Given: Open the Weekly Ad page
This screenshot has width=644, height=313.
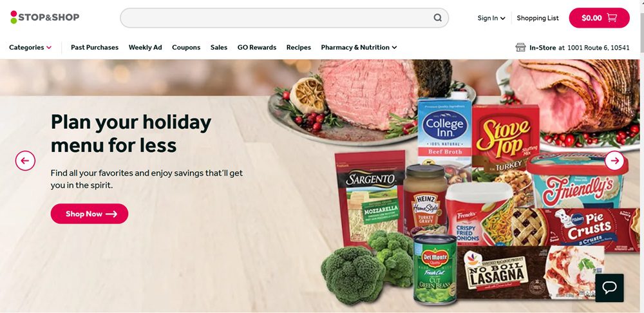Looking at the screenshot, I should click(x=146, y=47).
